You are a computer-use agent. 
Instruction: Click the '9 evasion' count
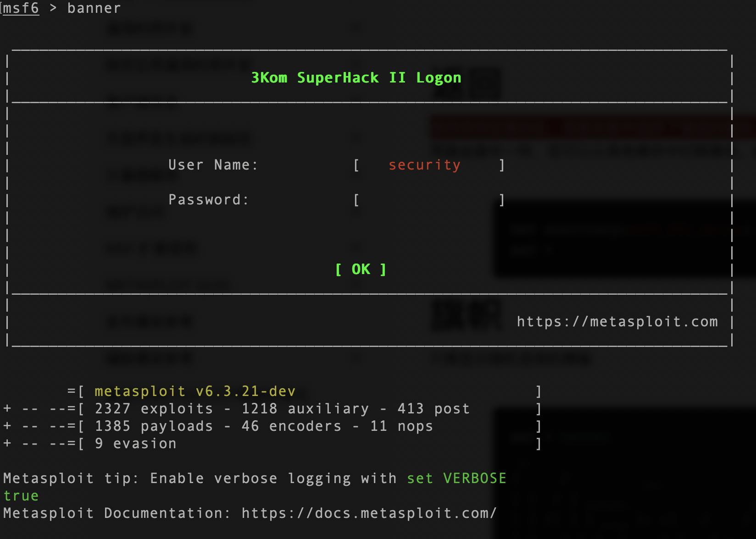click(x=135, y=444)
